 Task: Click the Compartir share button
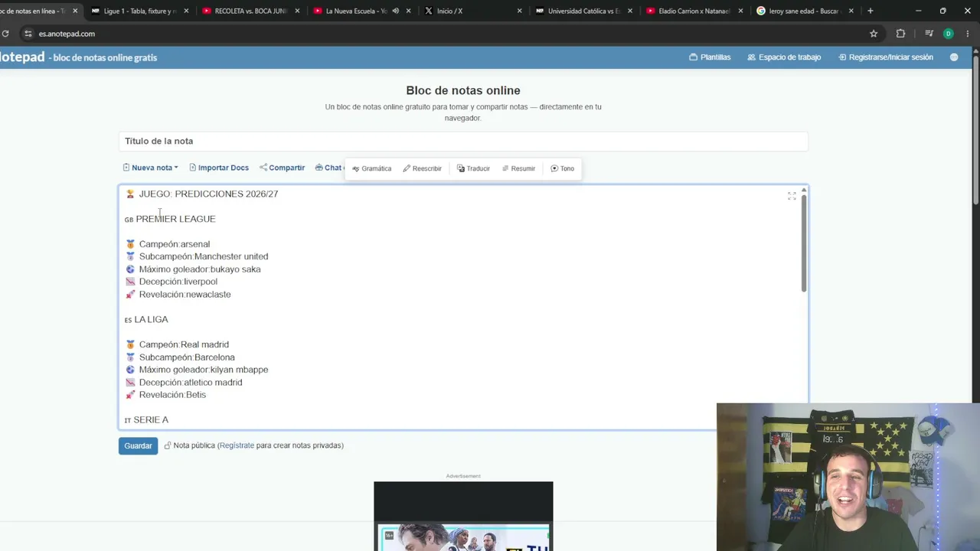point(282,168)
